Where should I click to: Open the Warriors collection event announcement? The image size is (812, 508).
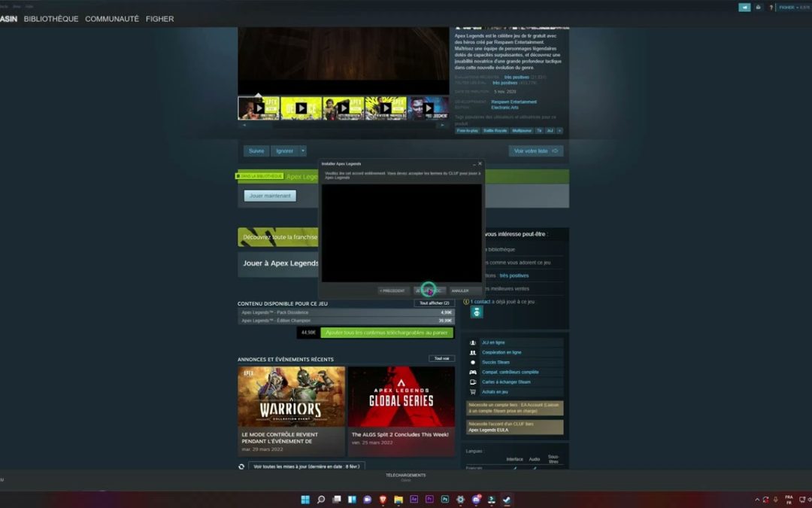(x=291, y=411)
